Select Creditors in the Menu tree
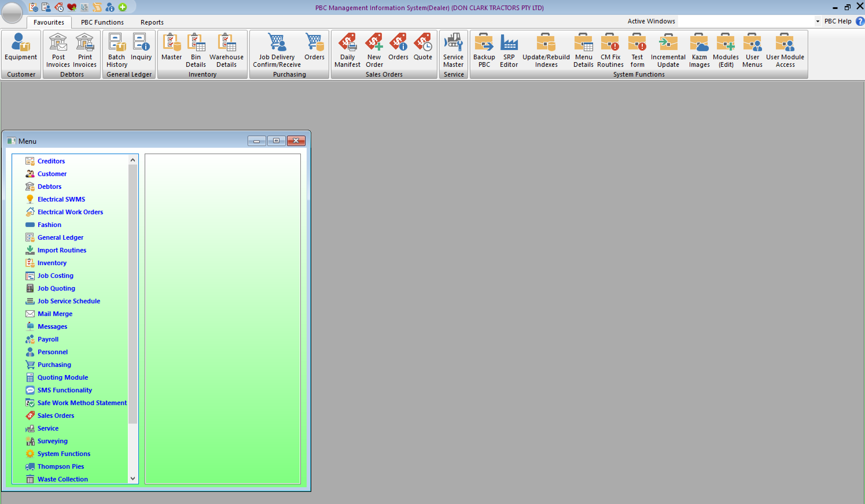Image resolution: width=865 pixels, height=504 pixels. click(x=51, y=161)
